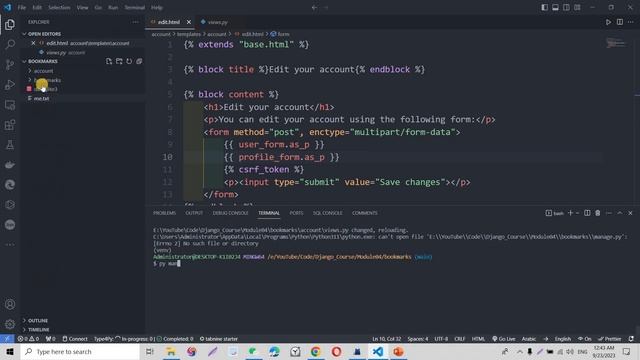Open notifications bell in status bar
This screenshot has height=360, width=640.
click(631, 339)
